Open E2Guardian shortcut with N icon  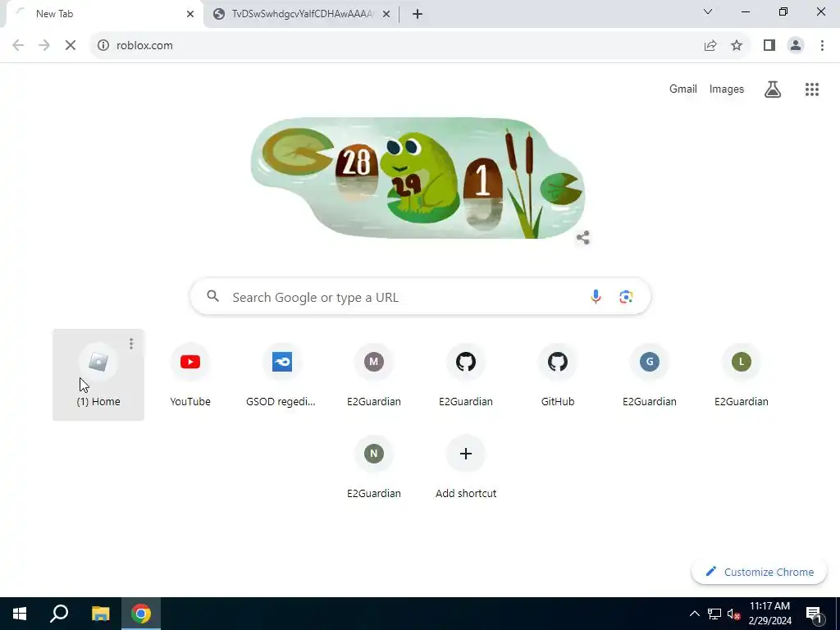click(374, 467)
